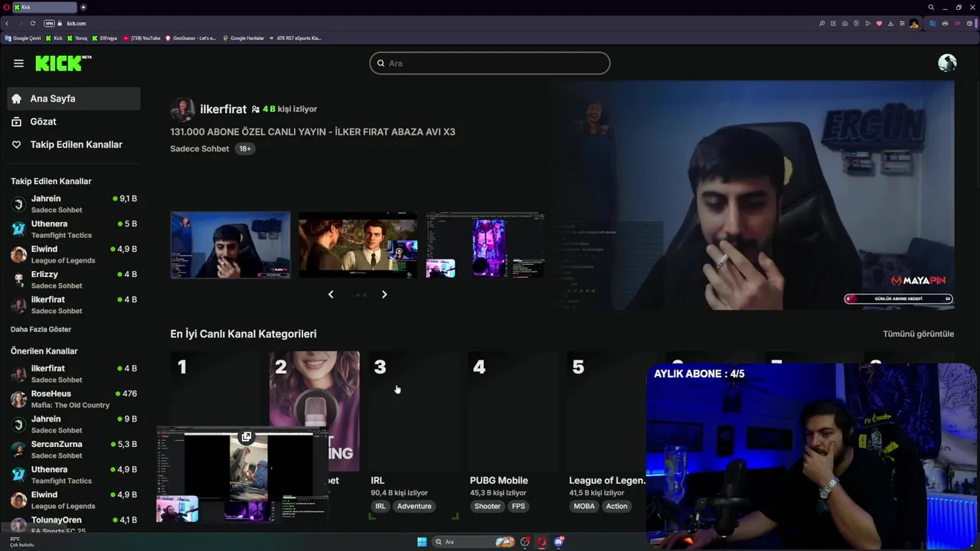Image resolution: width=980 pixels, height=551 pixels.
Task: Open Discord from the taskbar
Action: tap(559, 542)
